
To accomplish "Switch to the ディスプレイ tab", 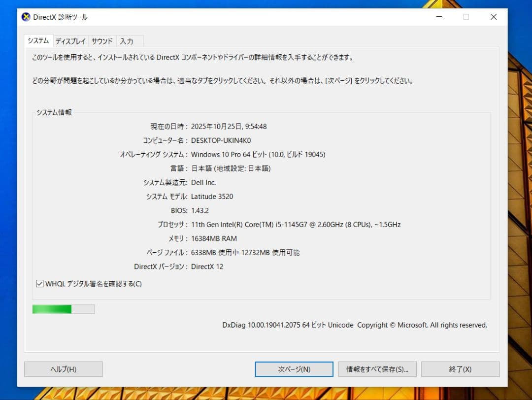I will (x=70, y=41).
